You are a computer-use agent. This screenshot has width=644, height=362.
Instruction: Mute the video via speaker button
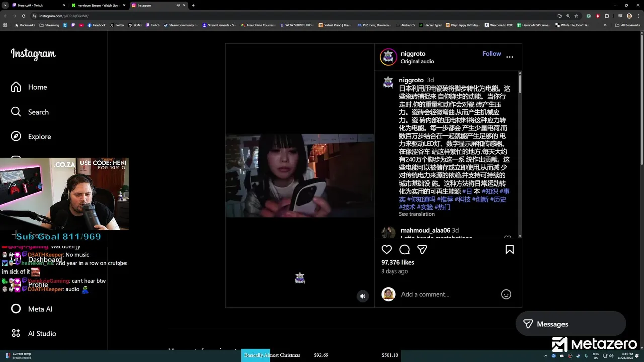click(x=363, y=296)
